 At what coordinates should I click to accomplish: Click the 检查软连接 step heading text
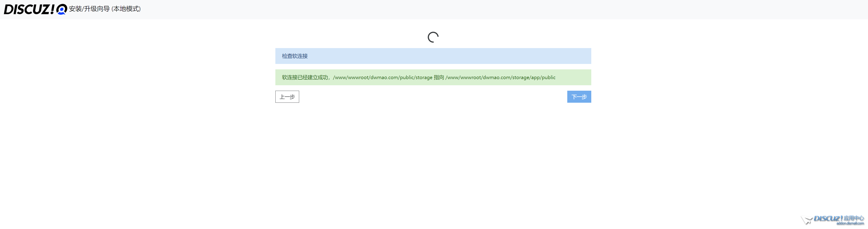coord(294,56)
